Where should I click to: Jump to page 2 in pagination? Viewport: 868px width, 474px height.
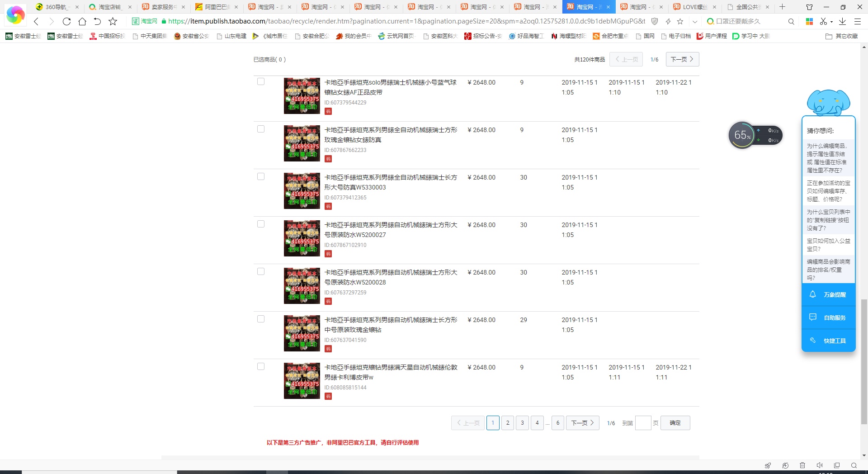[x=508, y=423]
